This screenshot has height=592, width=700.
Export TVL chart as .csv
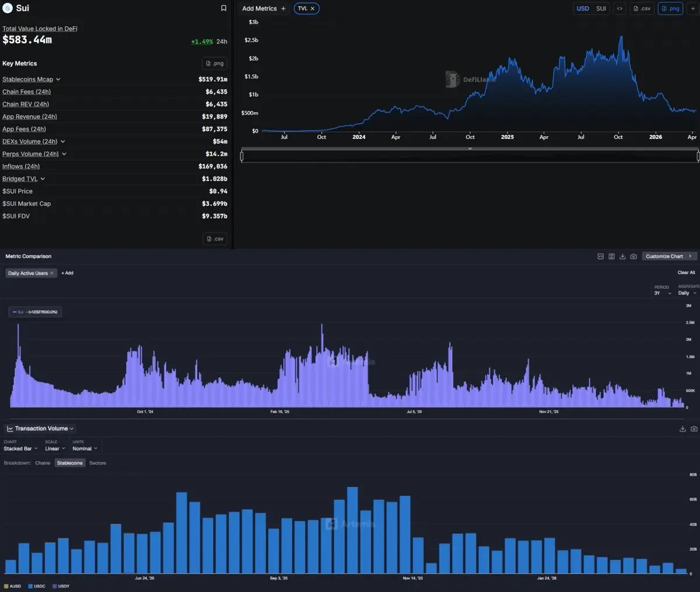642,9
